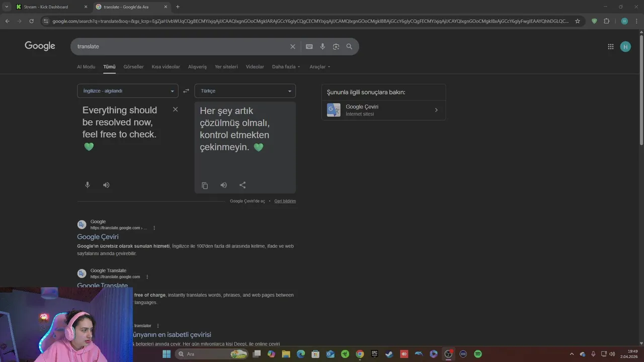Use microphone for translation voice input
Viewport: 644px width, 362px height.
(x=88, y=185)
